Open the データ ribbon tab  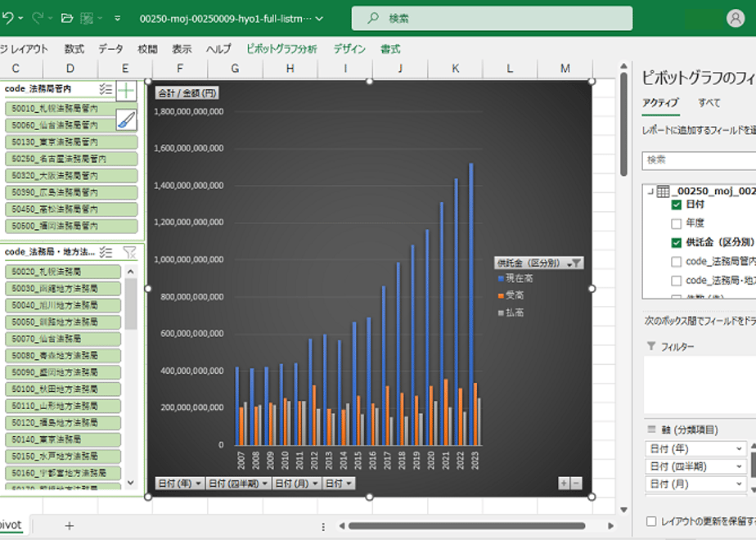(x=110, y=49)
